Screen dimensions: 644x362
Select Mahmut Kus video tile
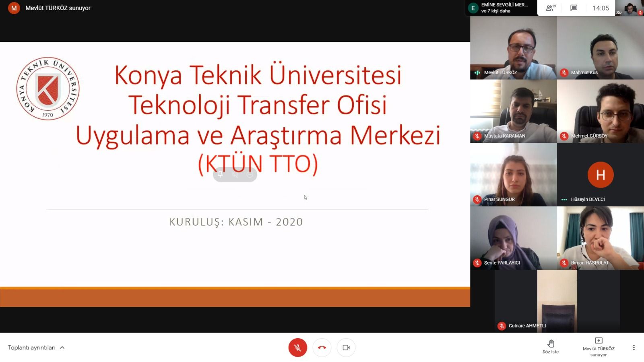click(601, 48)
